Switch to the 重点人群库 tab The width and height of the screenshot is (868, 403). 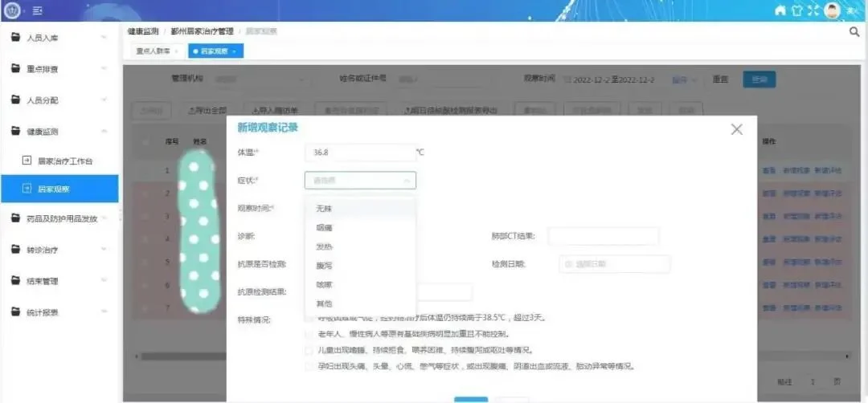(x=154, y=51)
